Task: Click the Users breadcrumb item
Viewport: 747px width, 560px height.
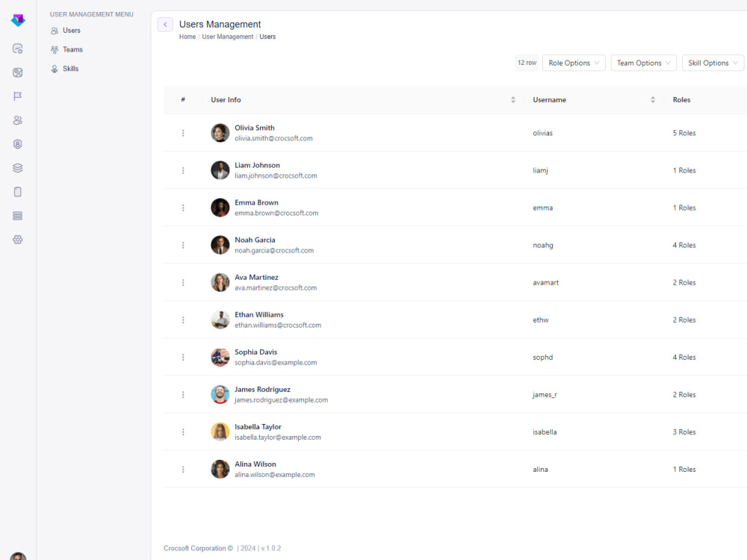Action: [267, 37]
